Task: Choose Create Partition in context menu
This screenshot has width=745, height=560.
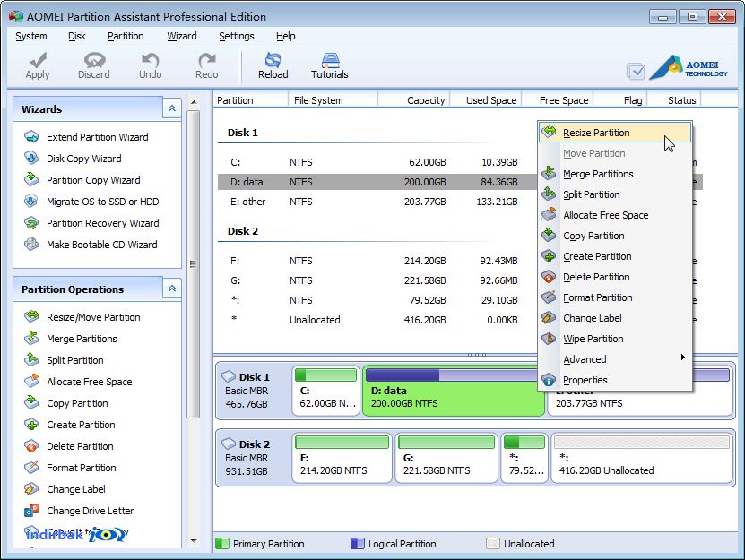Action: [615, 256]
